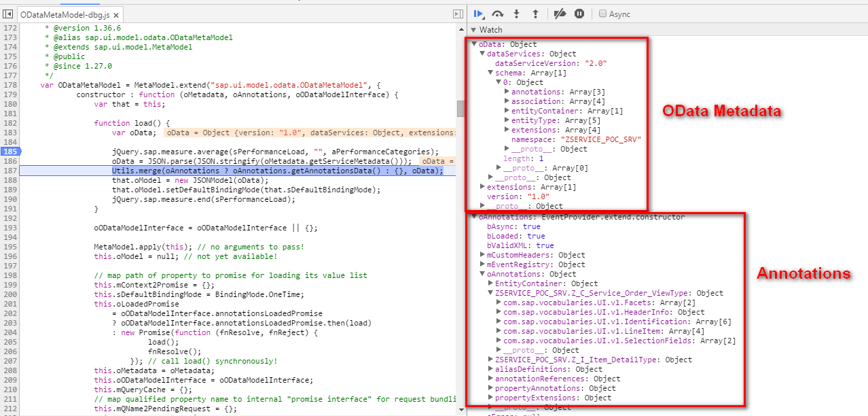Viewport: 868px width, 416px height.
Task: Expand extensions: Array[4] under schema
Action: 507,130
